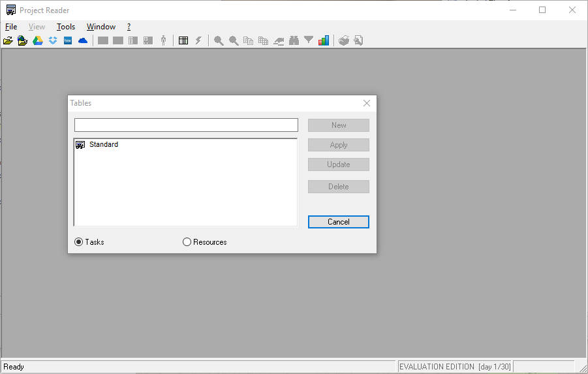Click the printer icon in the toolbar
The image size is (588, 374).
click(344, 40)
